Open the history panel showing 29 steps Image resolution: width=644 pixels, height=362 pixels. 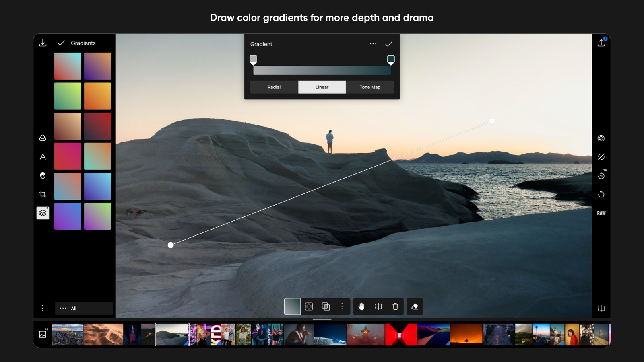[x=601, y=175]
